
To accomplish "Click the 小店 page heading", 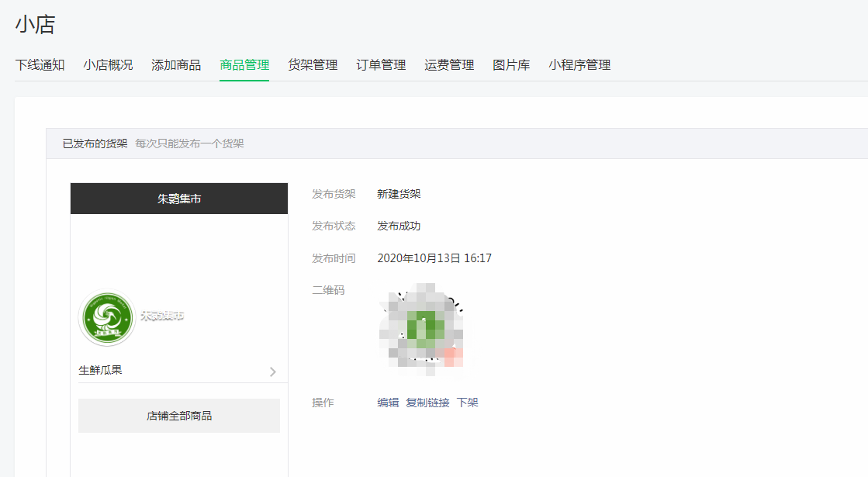I will pos(35,25).
